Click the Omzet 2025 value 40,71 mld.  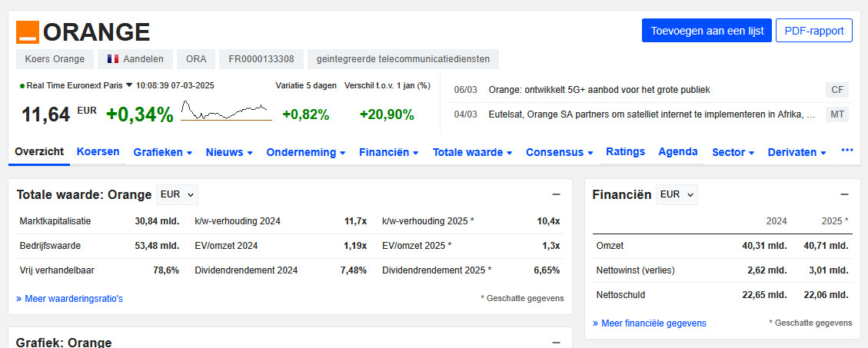(x=826, y=246)
